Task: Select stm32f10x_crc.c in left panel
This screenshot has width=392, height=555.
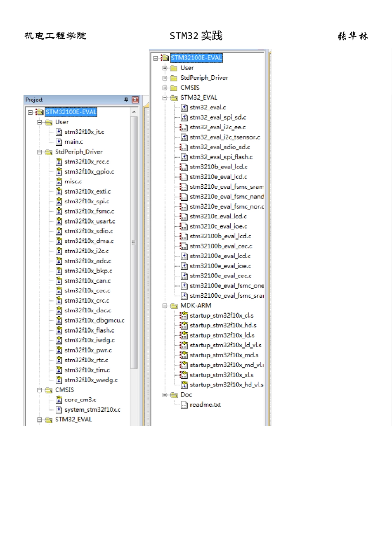Action: pos(87,301)
